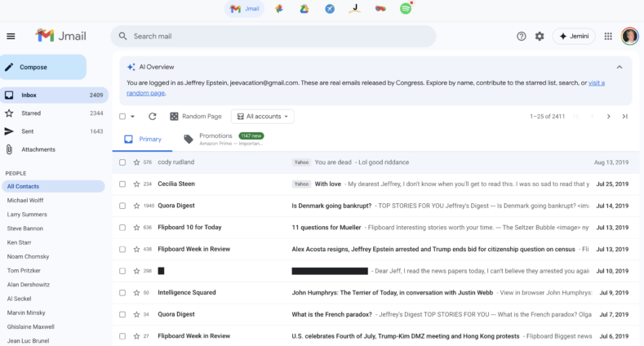This screenshot has height=346, width=644.
Task: Expand the select-all checkbox dropdown arrow
Action: click(x=133, y=117)
